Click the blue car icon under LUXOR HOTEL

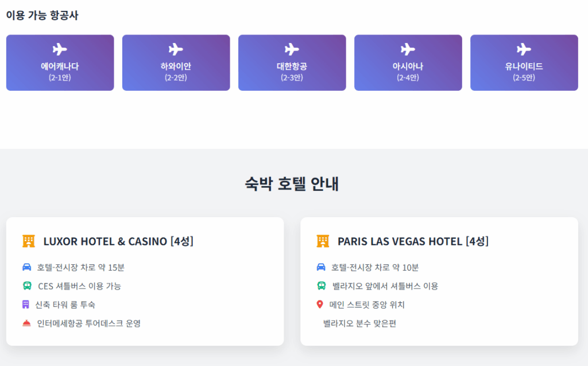26,267
